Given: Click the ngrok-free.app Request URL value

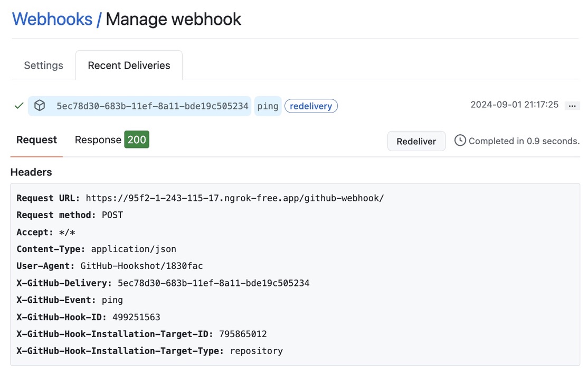Looking at the screenshot, I should pyautogui.click(x=235, y=198).
